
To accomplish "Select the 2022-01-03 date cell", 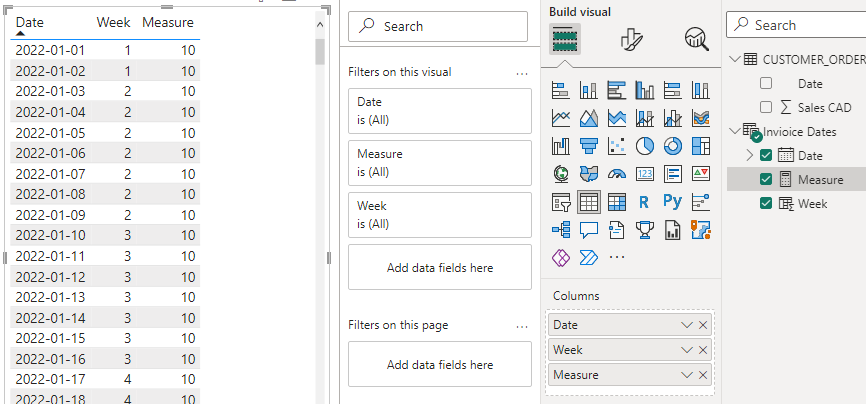I will pyautogui.click(x=50, y=91).
